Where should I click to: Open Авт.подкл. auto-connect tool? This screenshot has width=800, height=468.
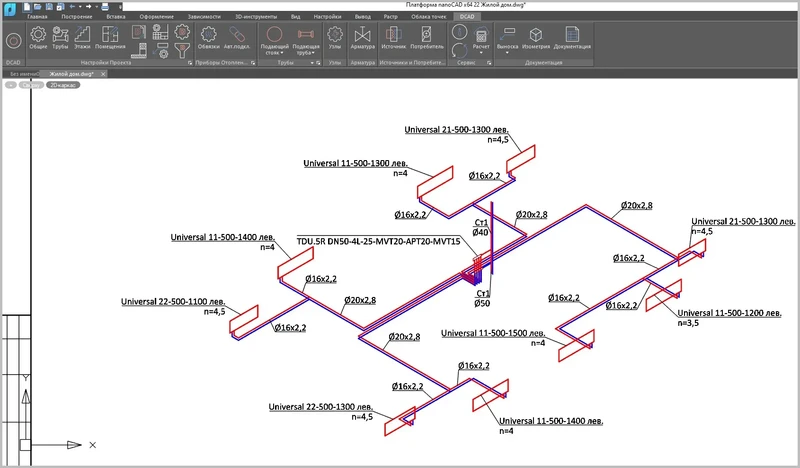click(236, 38)
